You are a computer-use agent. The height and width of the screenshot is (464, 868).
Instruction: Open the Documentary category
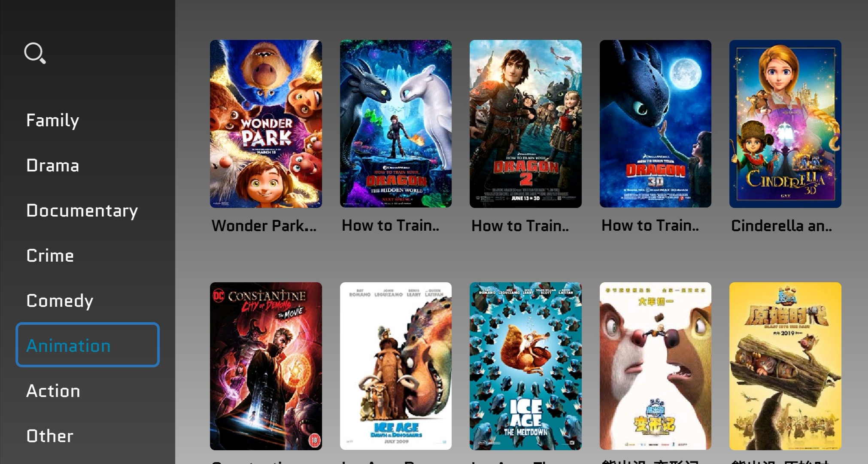click(x=82, y=211)
